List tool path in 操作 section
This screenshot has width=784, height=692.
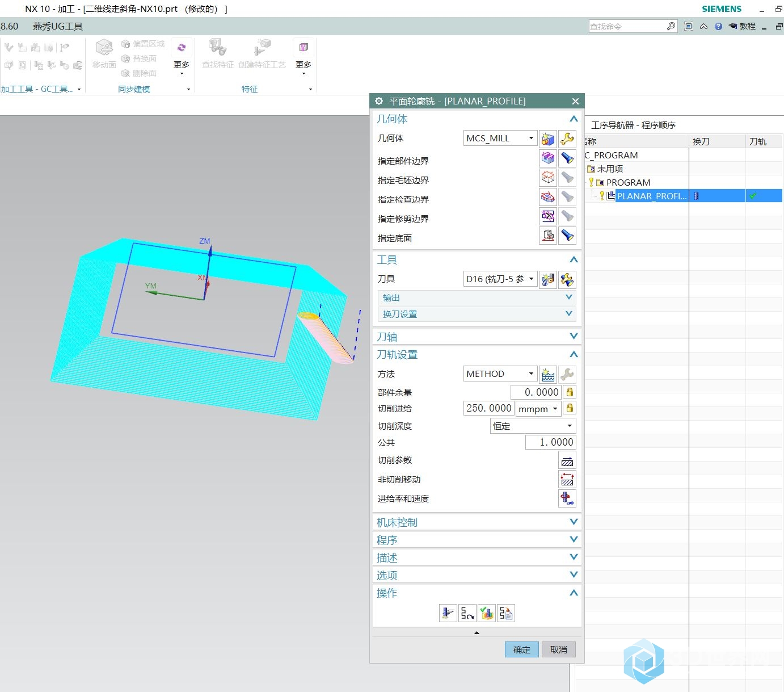[506, 613]
